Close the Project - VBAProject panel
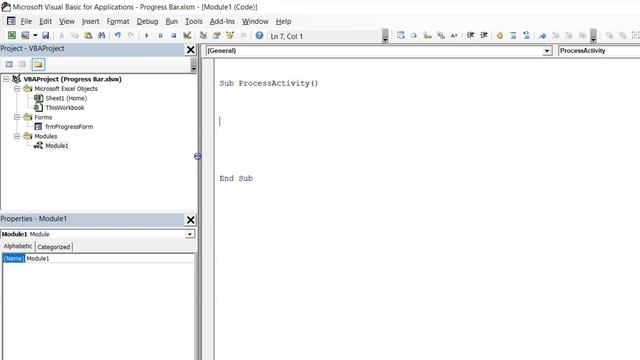Viewport: 640px width, 360px height. click(190, 49)
